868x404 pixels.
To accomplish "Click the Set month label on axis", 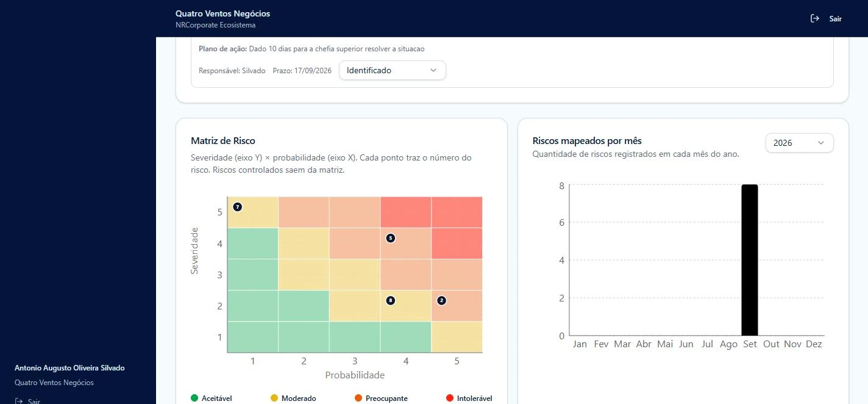I will [x=750, y=344].
